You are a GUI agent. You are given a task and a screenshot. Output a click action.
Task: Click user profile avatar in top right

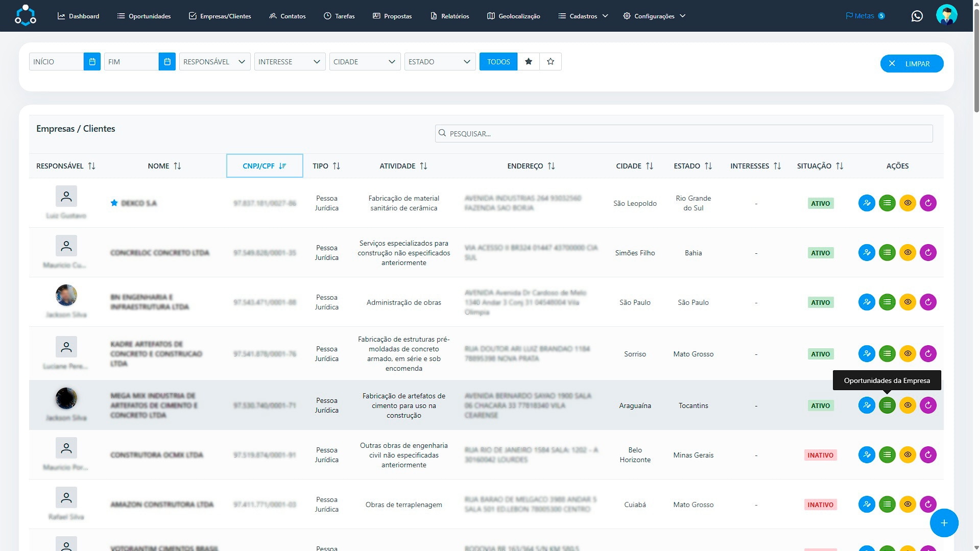946,15
